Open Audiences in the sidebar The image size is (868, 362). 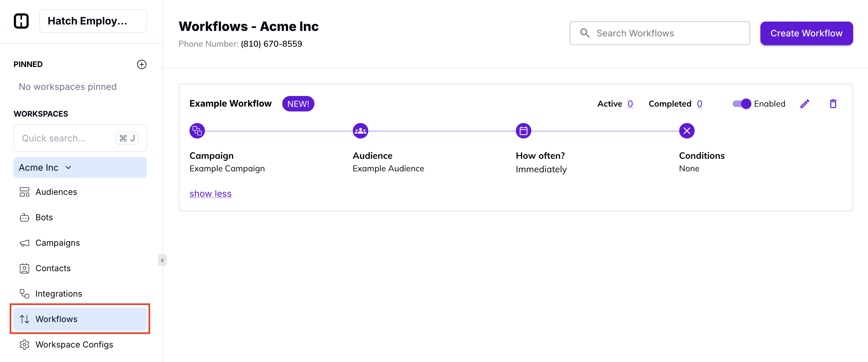click(56, 192)
